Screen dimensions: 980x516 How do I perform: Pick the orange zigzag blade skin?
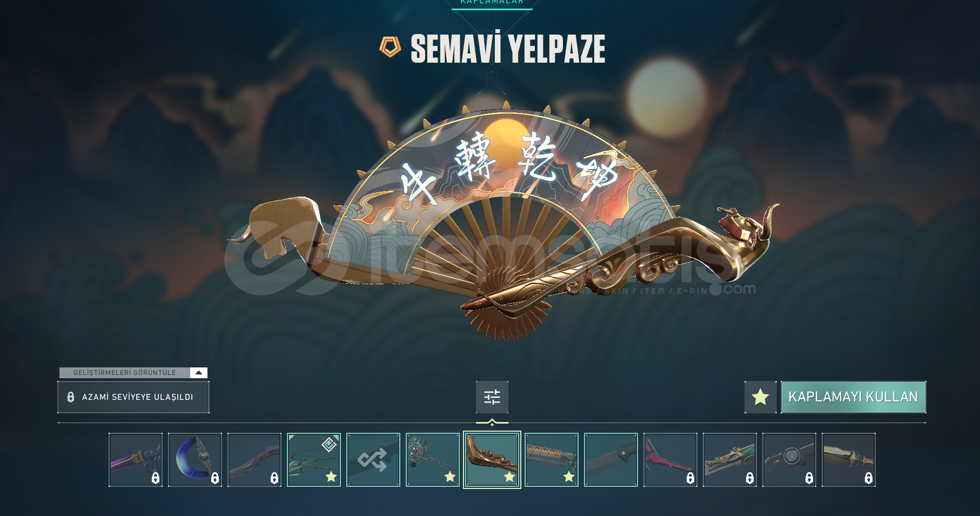552,460
